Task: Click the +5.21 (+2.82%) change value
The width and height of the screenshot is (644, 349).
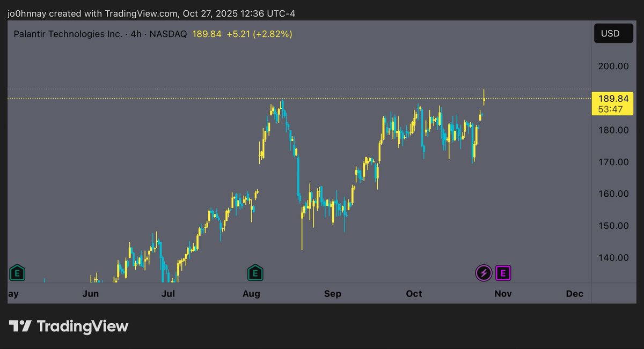Action: click(x=259, y=34)
